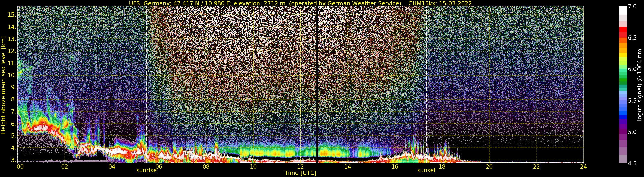The image size is (644, 177).
Task: Click the 'sunset' label below the time axis
Action: (x=426, y=171)
